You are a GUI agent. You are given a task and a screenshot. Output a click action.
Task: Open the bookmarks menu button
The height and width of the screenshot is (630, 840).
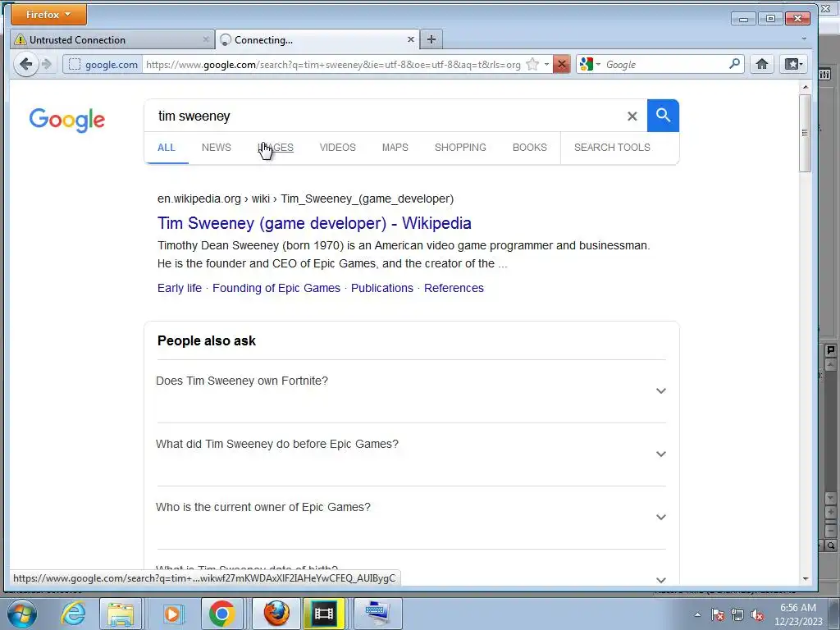click(x=793, y=64)
